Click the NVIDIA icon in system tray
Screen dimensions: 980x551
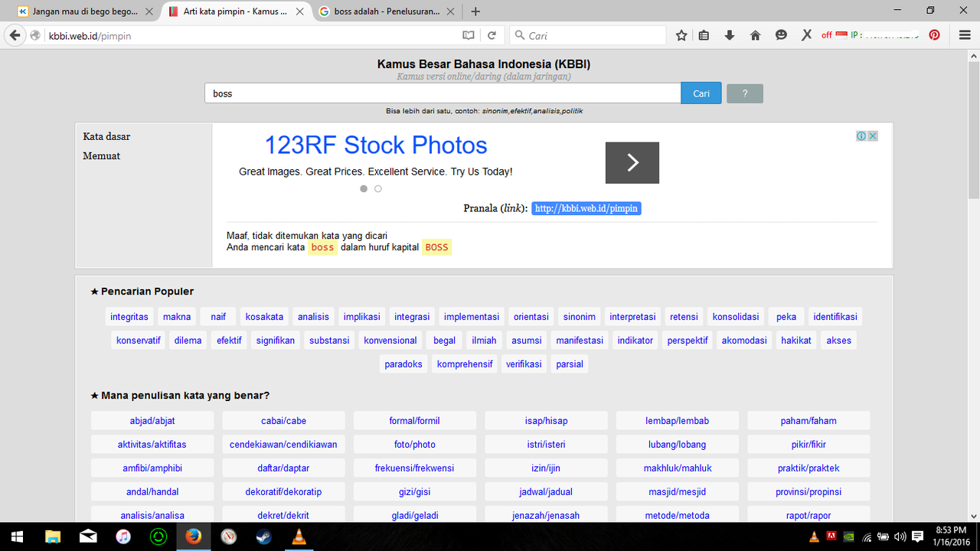point(848,536)
